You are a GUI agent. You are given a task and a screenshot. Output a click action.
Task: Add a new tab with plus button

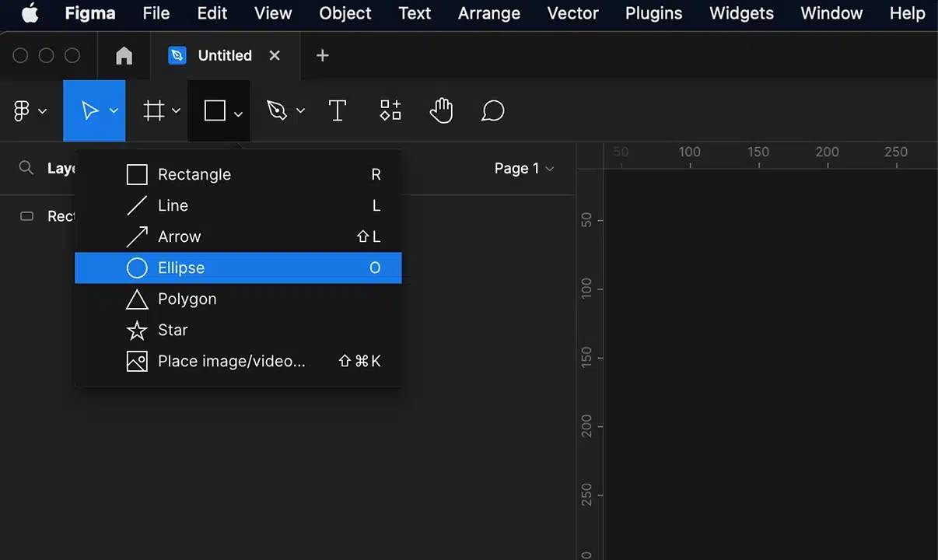point(323,55)
